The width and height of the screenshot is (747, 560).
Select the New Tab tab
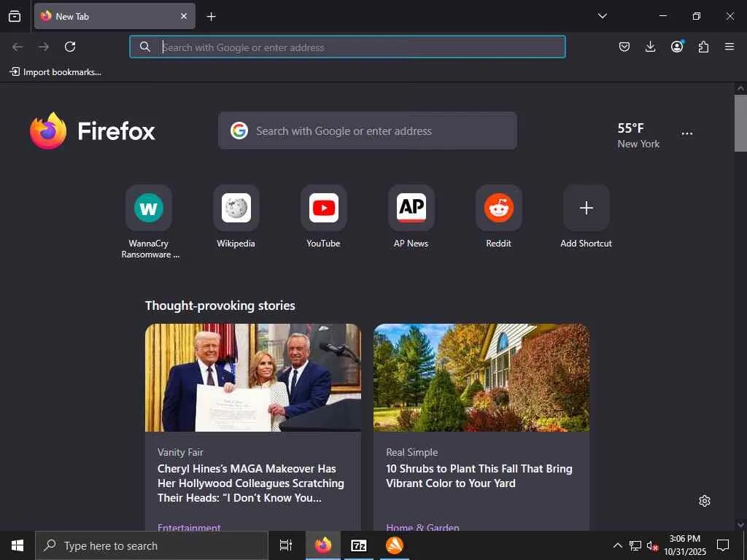(x=115, y=16)
